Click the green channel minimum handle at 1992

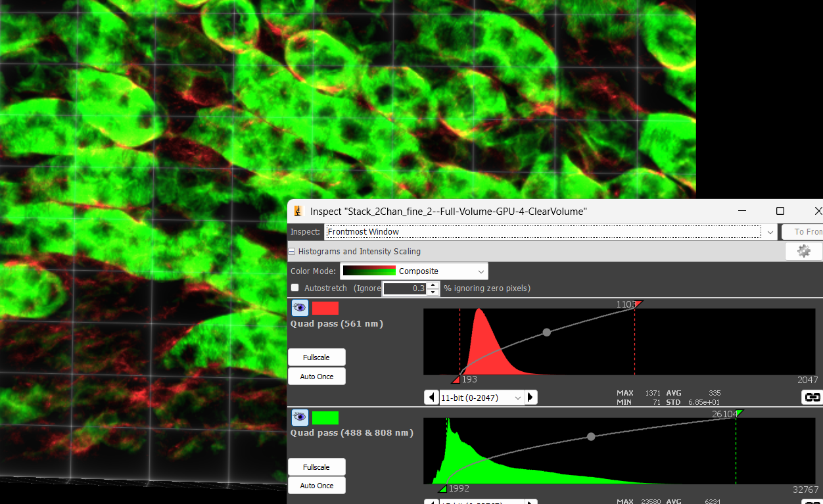click(442, 489)
